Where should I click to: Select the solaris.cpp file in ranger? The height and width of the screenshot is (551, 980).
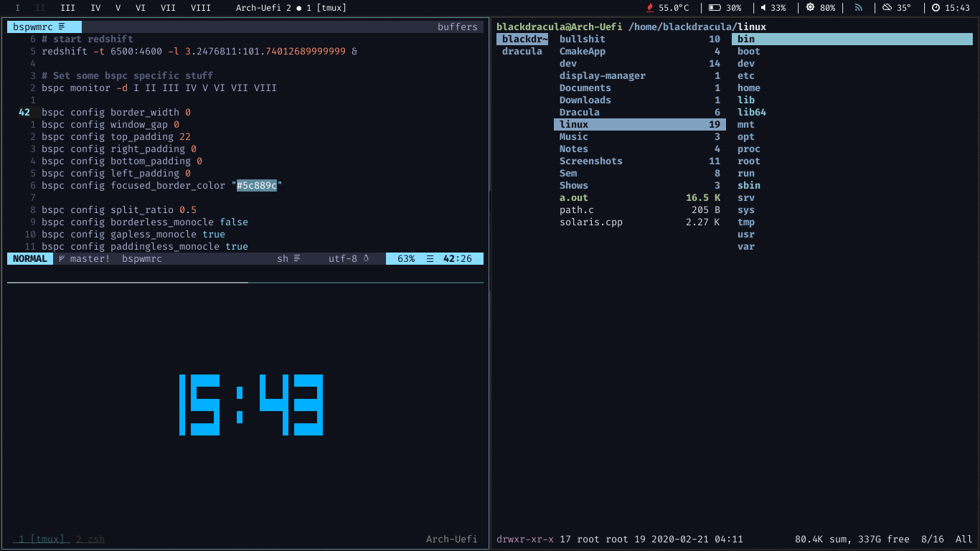[x=640, y=222]
